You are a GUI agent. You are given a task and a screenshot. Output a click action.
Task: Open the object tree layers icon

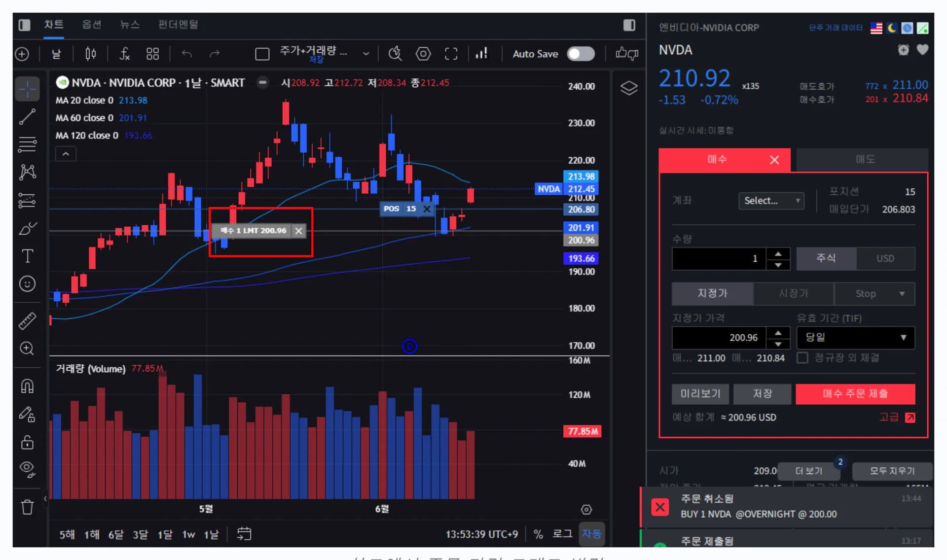[629, 88]
